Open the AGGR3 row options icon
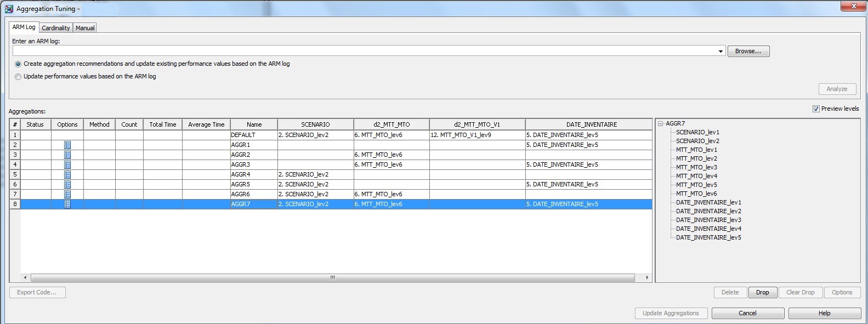This screenshot has width=868, height=324. [67, 164]
